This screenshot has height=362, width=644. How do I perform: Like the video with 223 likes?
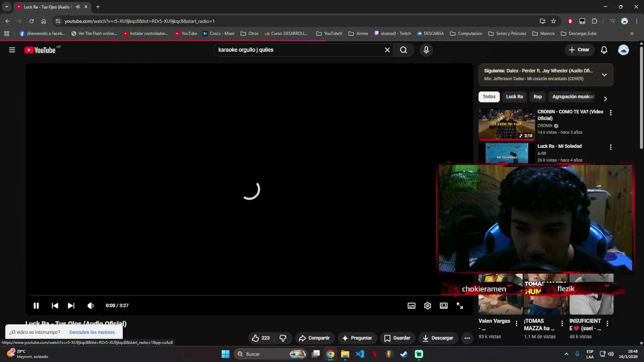pyautogui.click(x=261, y=338)
